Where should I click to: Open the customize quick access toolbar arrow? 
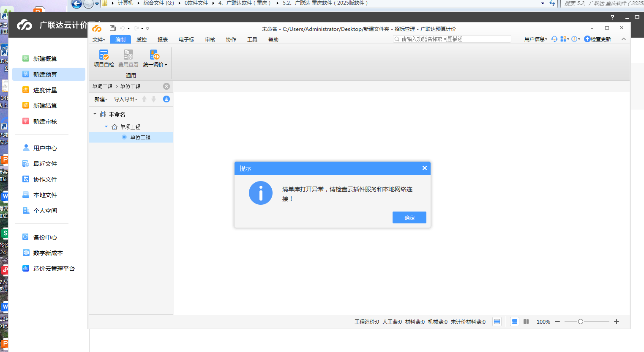[x=147, y=29]
